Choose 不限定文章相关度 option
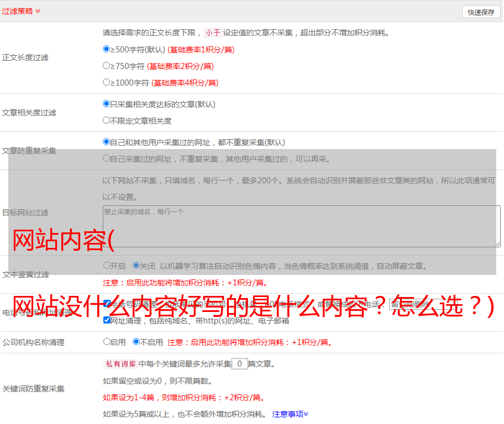 106,120
